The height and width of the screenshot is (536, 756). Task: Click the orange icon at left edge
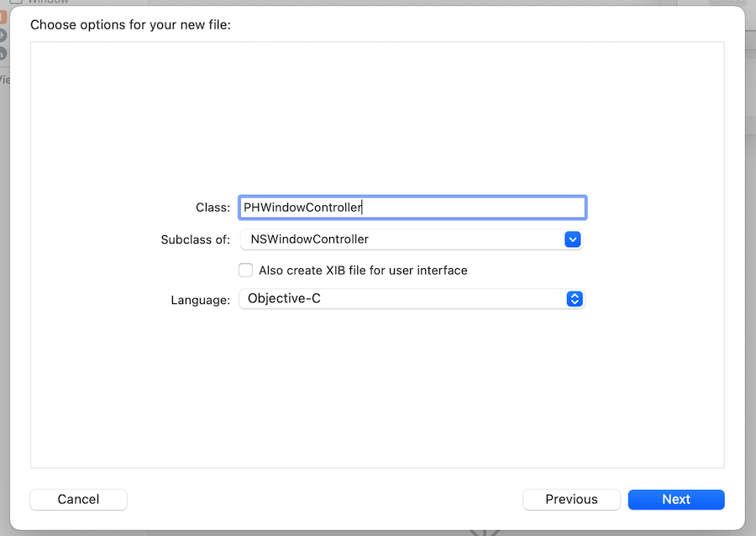point(3,17)
